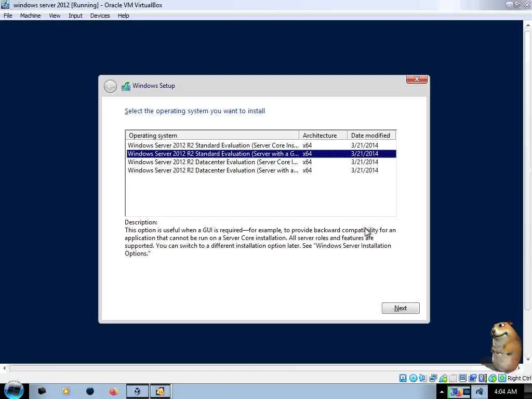Click the scroll-left arrow of horizontal scrollbar
532x399 pixels.
(4, 368)
